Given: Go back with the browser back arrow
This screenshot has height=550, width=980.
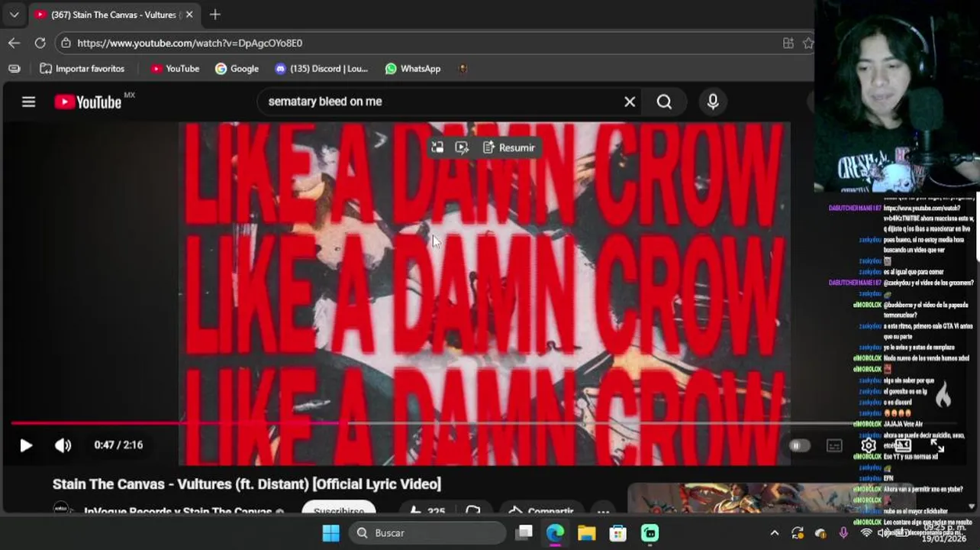Looking at the screenshot, I should click(x=15, y=43).
